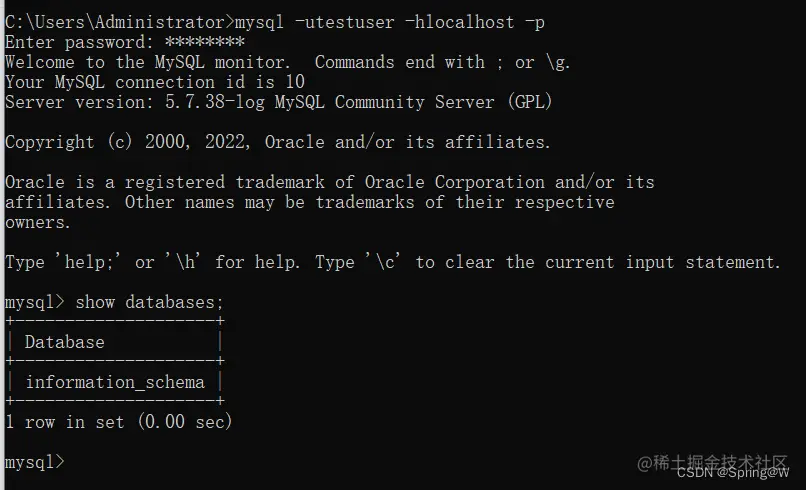This screenshot has height=490, width=806.
Task: Click the connection id number 10
Action: point(295,82)
